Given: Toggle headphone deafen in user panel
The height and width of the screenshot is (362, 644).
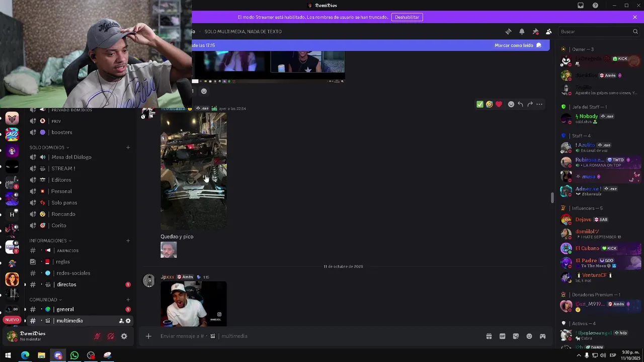Looking at the screenshot, I should tap(111, 336).
